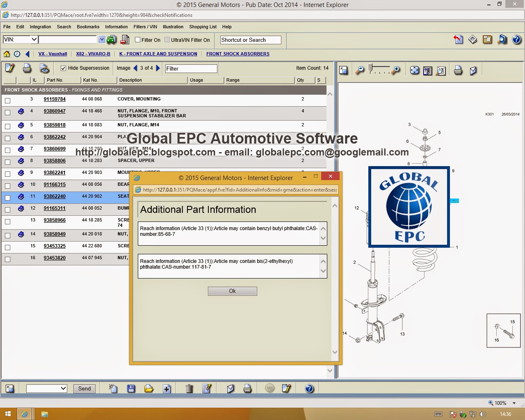The width and height of the screenshot is (525, 420).
Task: Email the illustration
Action: (473, 70)
